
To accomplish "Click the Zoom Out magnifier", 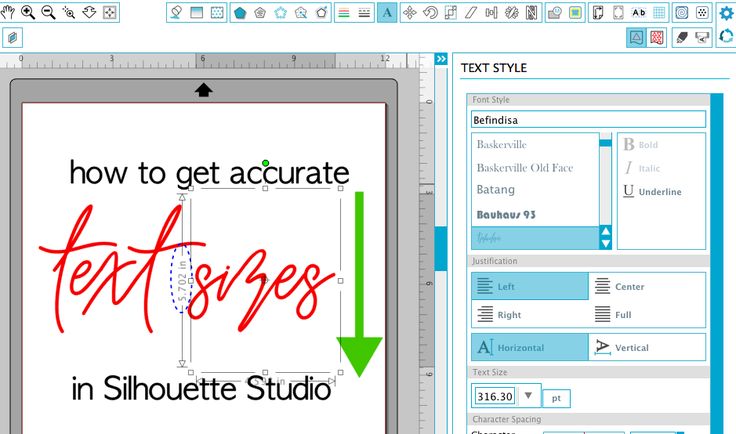I will pos(48,12).
